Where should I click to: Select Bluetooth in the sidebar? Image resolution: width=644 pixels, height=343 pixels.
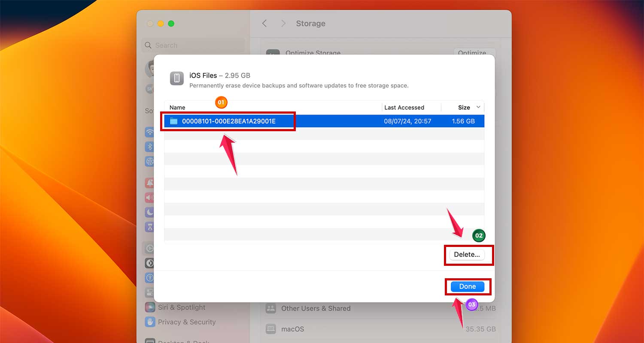click(149, 147)
